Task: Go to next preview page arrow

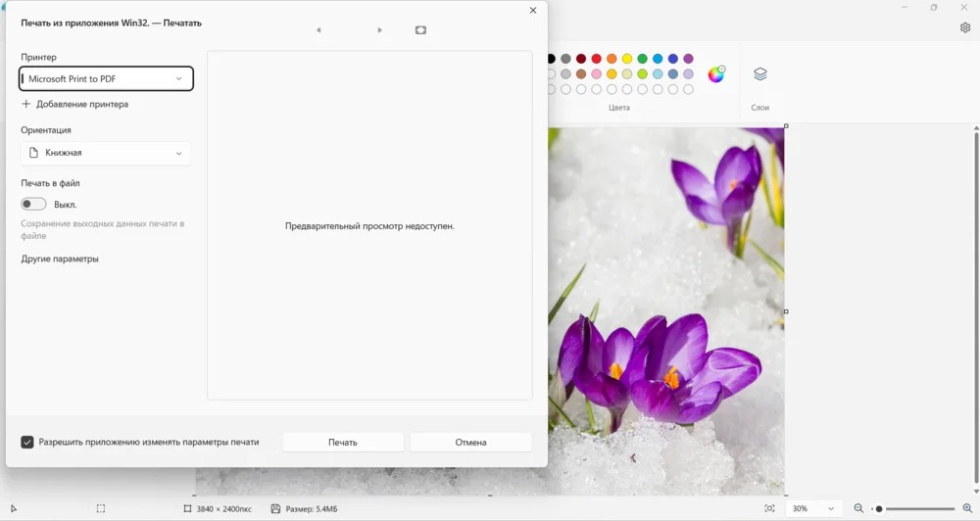Action: 379,30
